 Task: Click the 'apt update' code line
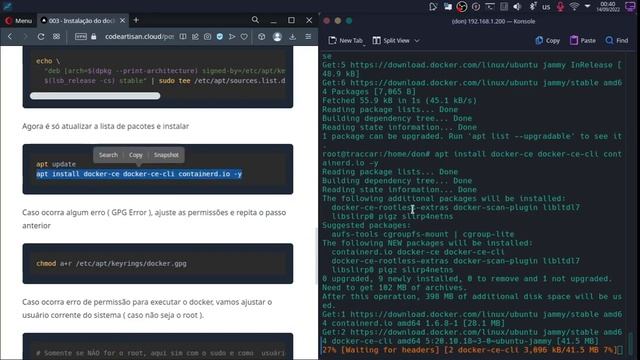pyautogui.click(x=56, y=164)
